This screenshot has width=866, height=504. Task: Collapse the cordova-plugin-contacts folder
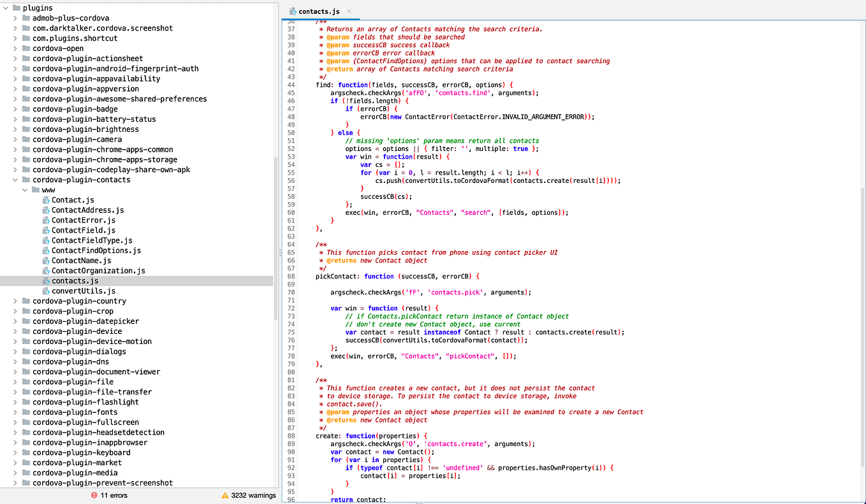click(x=15, y=179)
